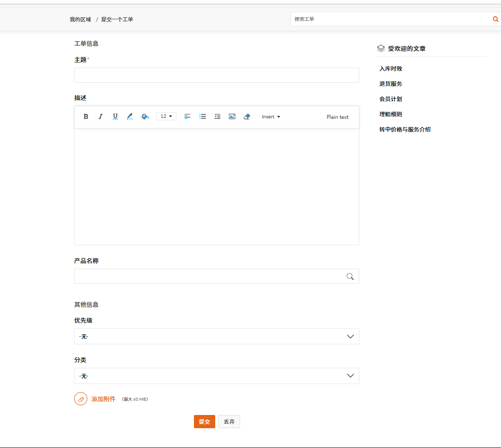The height and width of the screenshot is (448, 501).
Task: Click the indent icon
Action: tap(217, 117)
